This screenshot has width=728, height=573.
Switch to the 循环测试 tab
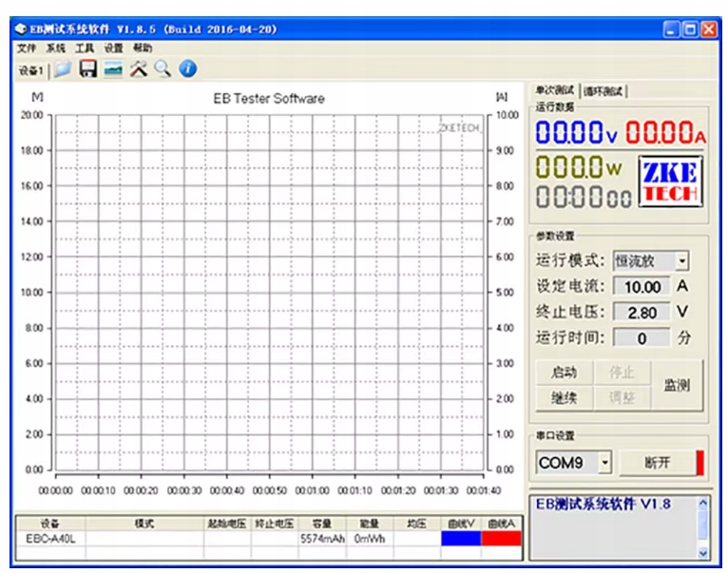tap(603, 91)
